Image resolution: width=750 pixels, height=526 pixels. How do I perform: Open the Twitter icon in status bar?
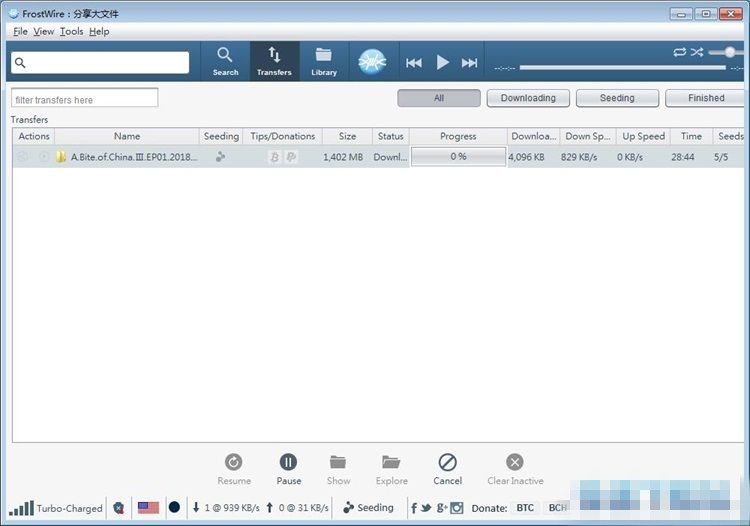point(426,508)
